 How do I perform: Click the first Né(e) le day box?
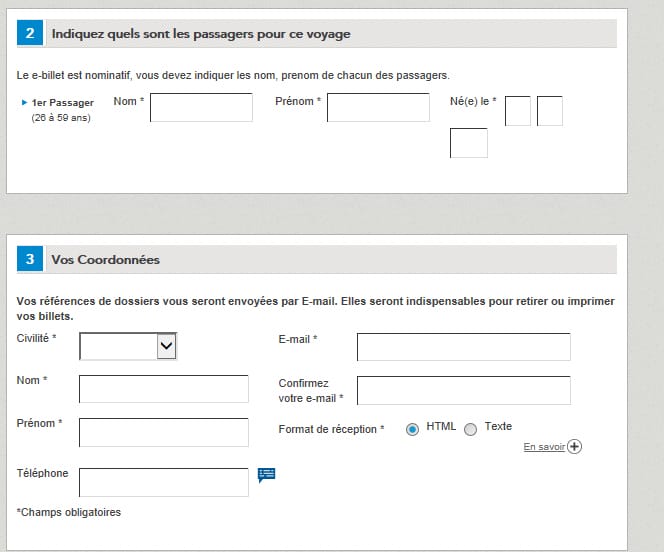pos(517,111)
